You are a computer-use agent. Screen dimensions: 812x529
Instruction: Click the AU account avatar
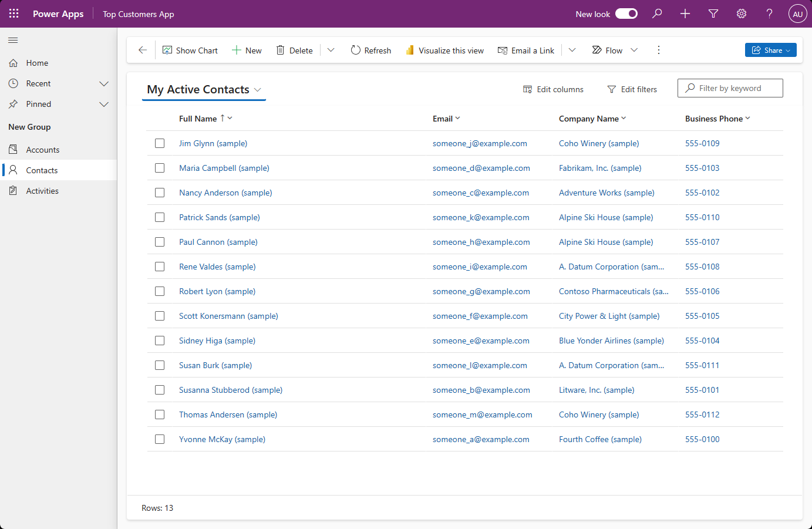click(x=797, y=14)
